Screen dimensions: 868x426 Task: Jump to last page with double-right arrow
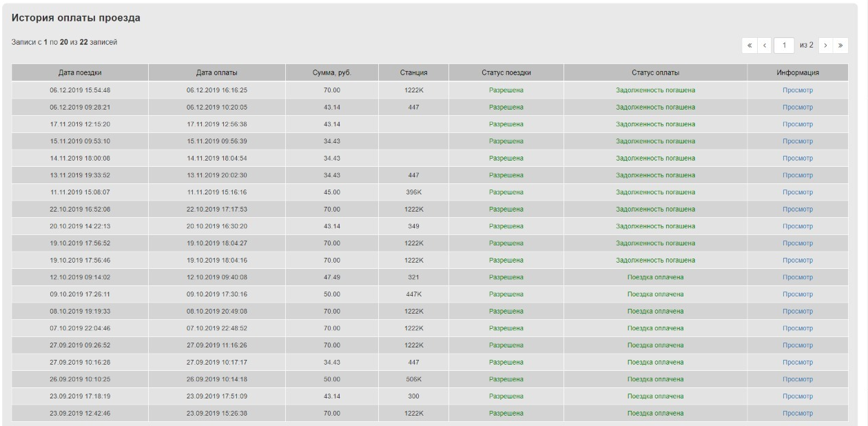(x=840, y=45)
